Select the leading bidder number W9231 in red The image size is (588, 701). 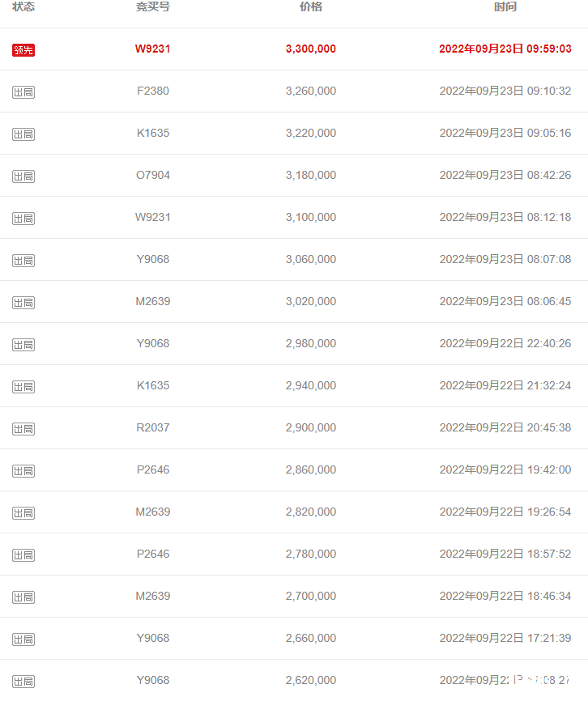[x=153, y=49]
